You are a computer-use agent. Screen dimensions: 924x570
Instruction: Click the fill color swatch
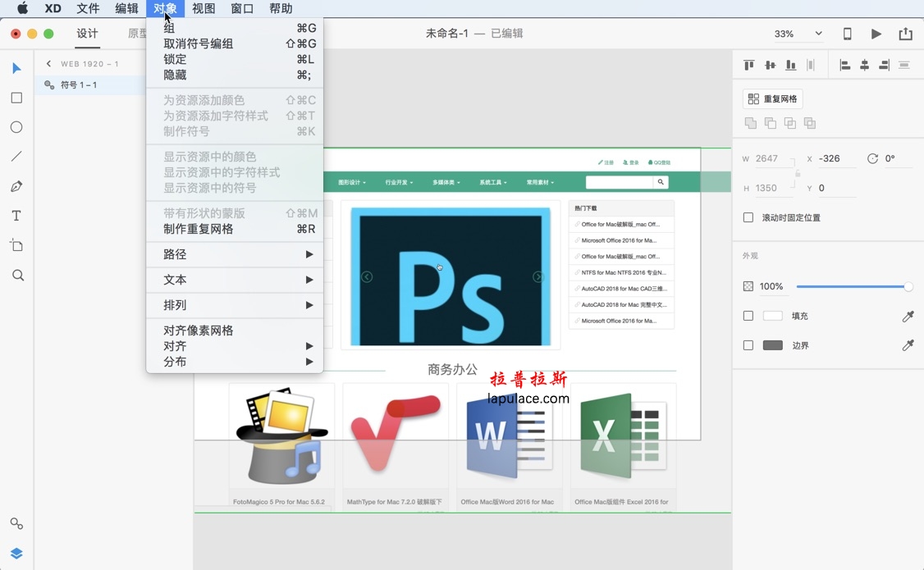tap(772, 316)
